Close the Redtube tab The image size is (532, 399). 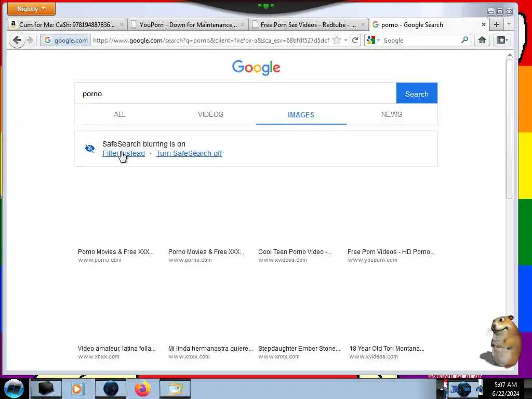[x=363, y=24]
